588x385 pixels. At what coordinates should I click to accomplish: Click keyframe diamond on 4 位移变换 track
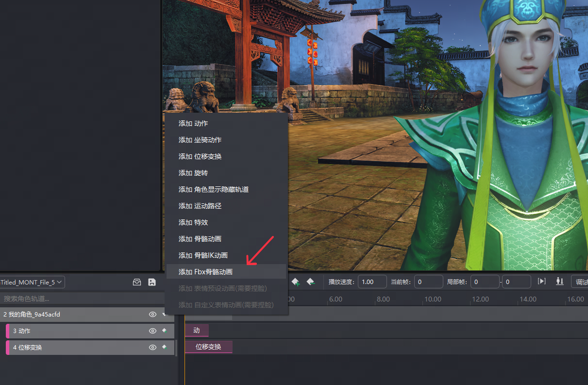point(164,347)
